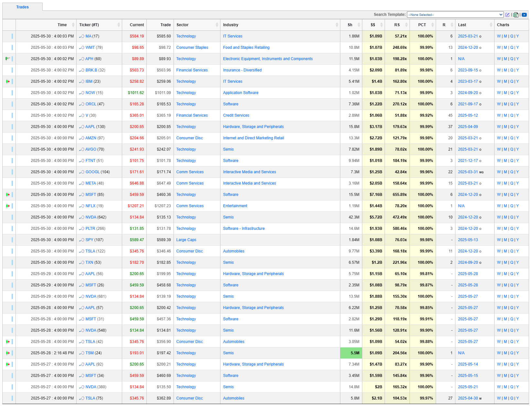The width and height of the screenshot is (532, 406).
Task: Open last date 2023-09-15 for BRK.B
Action: [x=468, y=70]
